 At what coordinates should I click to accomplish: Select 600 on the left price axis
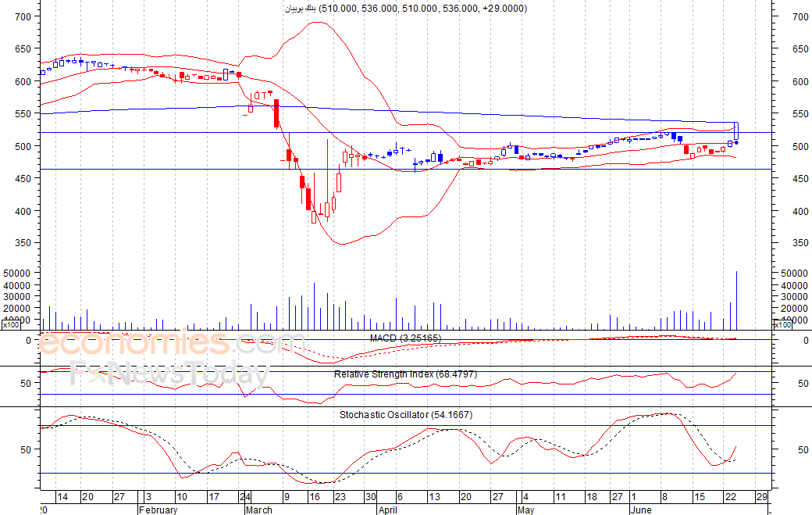(x=23, y=81)
